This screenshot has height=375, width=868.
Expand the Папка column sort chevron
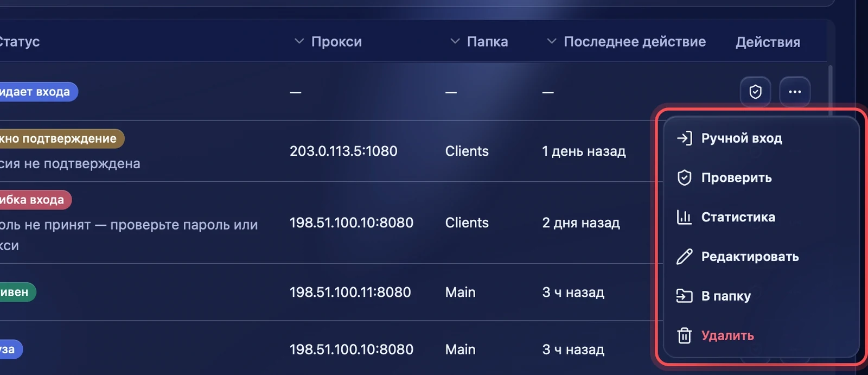click(455, 41)
